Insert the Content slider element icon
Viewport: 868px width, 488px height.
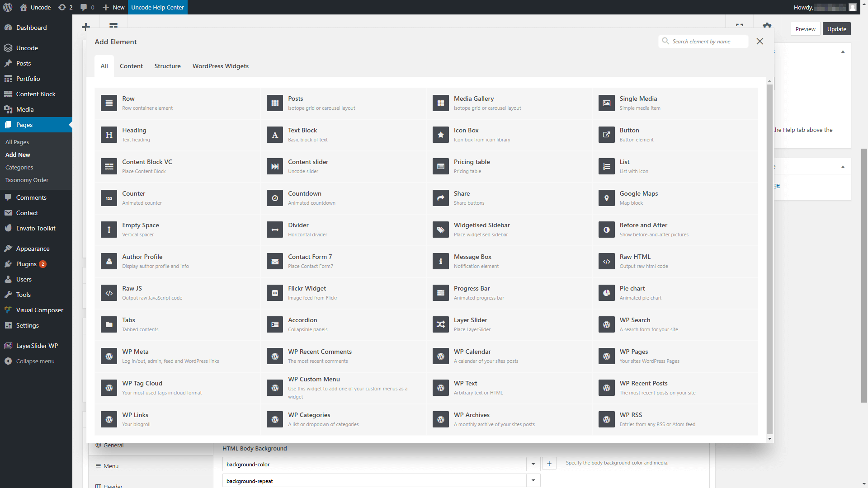[275, 166]
